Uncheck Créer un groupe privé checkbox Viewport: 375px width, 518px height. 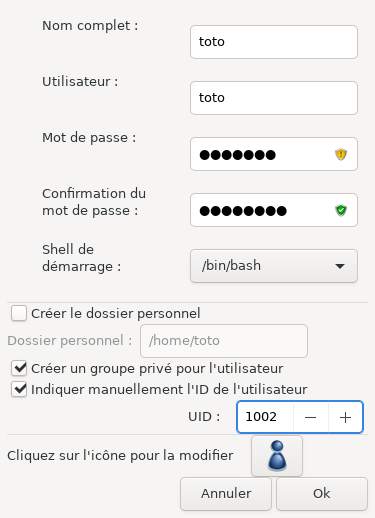pos(19,368)
